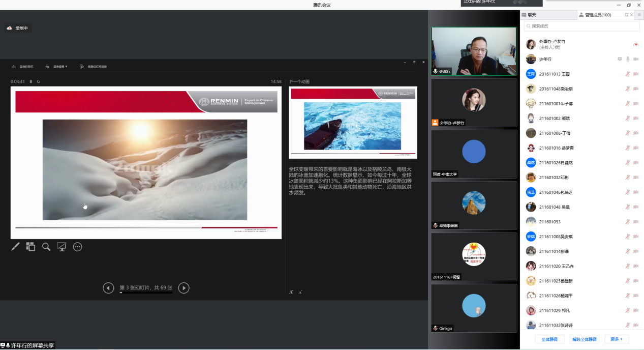Open the see-all-slides grid view
This screenshot has height=350, width=644.
tap(30, 247)
